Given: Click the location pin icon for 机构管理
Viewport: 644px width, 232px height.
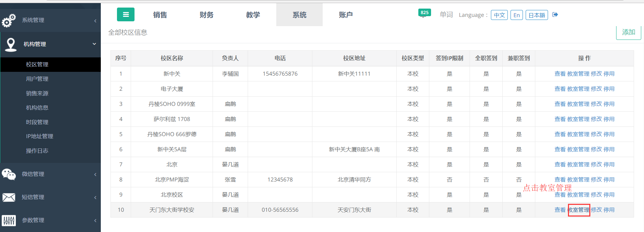Looking at the screenshot, I should 11,45.
